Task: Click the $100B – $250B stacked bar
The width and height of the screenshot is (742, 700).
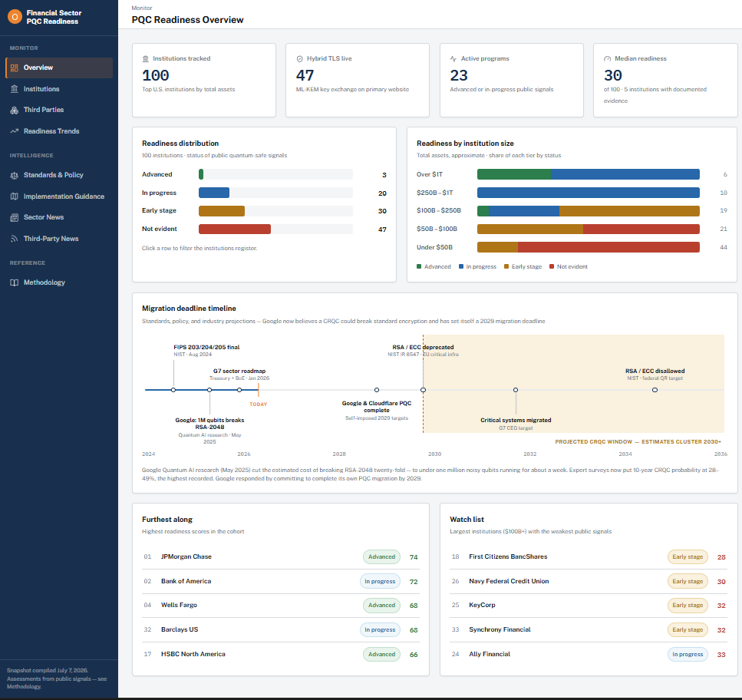Action: click(589, 210)
